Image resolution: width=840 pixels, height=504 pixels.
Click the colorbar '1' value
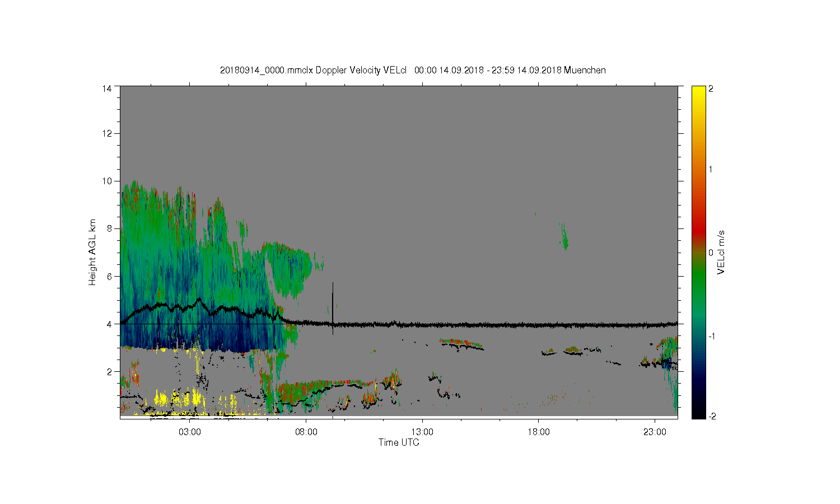point(711,170)
